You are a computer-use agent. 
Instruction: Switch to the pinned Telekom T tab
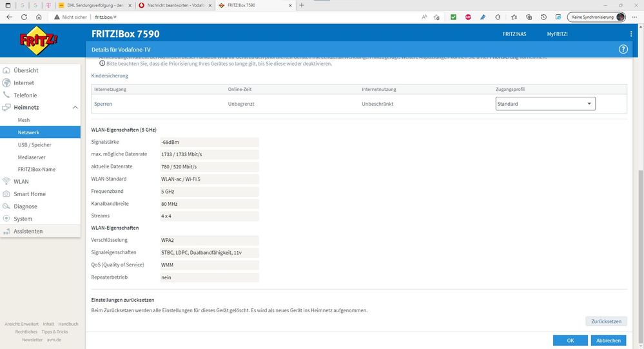click(48, 5)
